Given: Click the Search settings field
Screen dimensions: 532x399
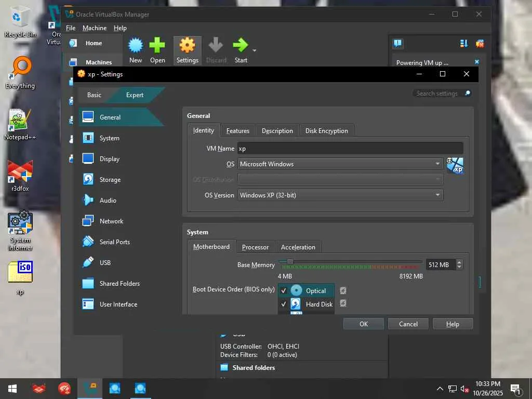Looking at the screenshot, I should coord(437,94).
